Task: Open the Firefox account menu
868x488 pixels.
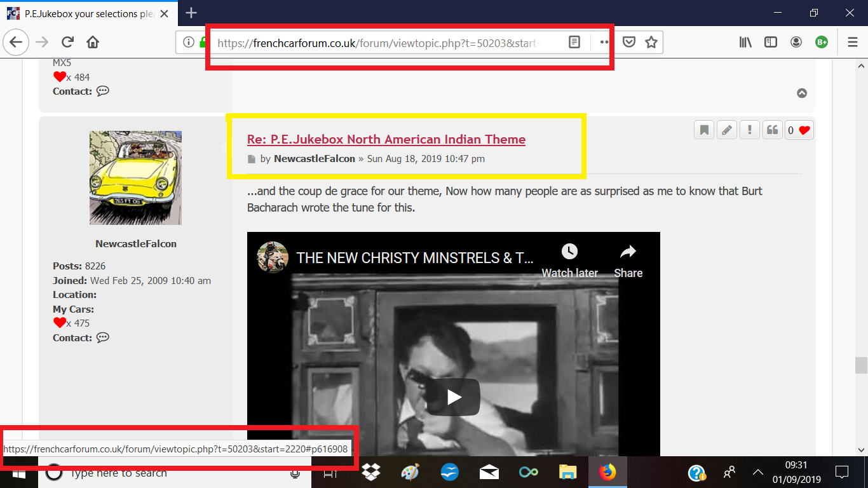Action: [796, 43]
